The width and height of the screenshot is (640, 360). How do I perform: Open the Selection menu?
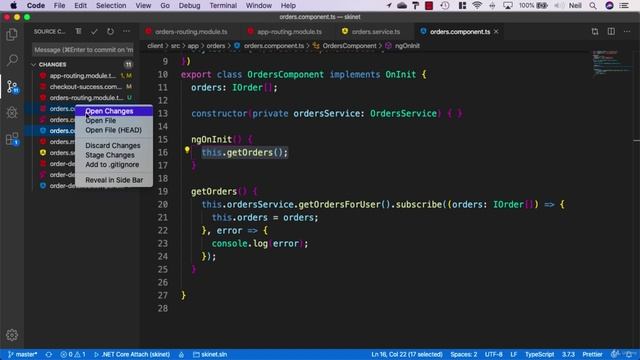pos(111,6)
